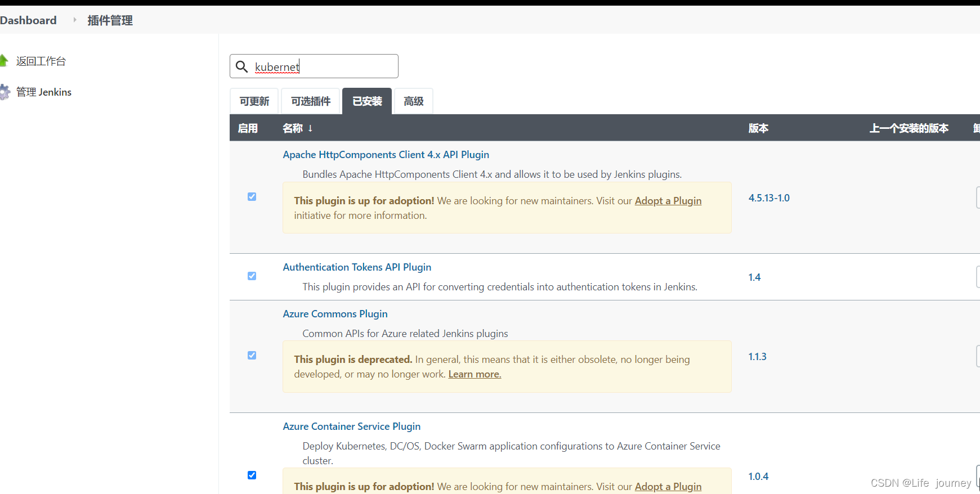980x494 pixels.
Task: Uncheck the Authentication Tokens API Plugin checkbox
Action: click(x=252, y=276)
